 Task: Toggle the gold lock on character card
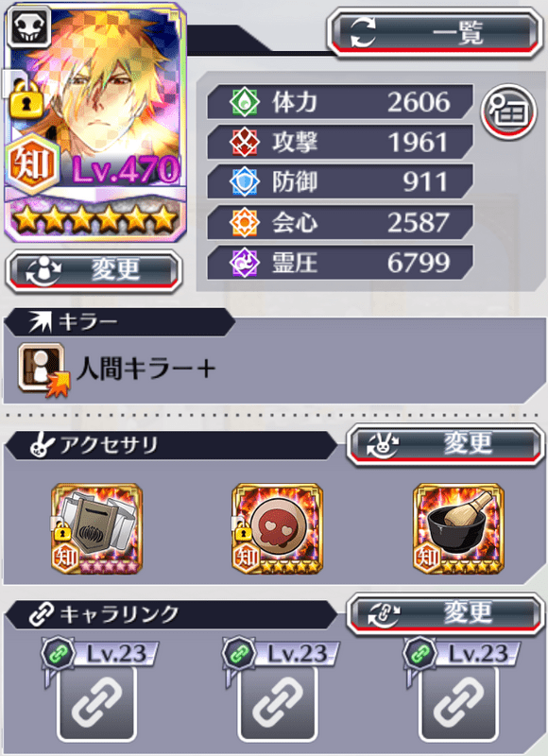click(26, 100)
